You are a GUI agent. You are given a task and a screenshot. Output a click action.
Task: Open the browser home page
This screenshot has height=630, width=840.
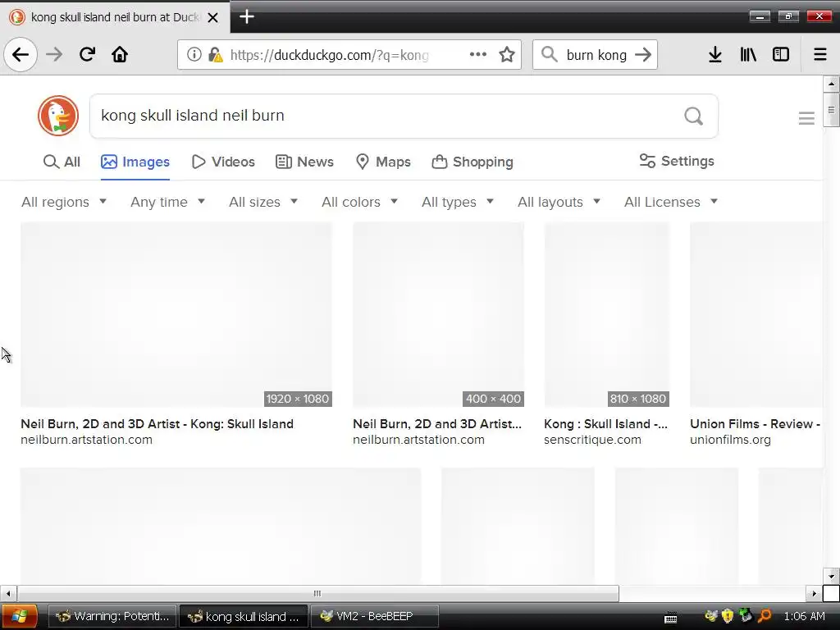point(120,54)
